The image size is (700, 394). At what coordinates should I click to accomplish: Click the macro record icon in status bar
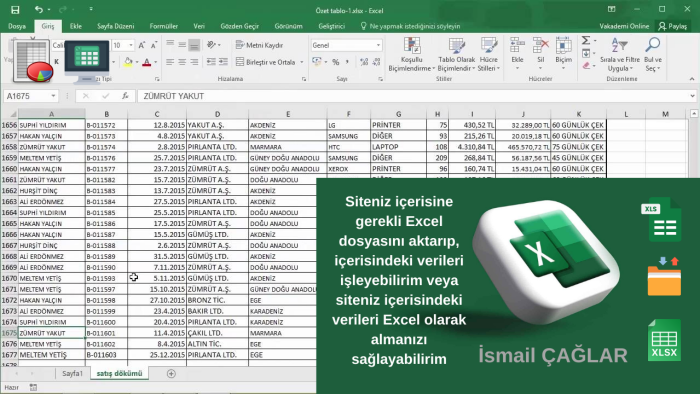coord(33,387)
